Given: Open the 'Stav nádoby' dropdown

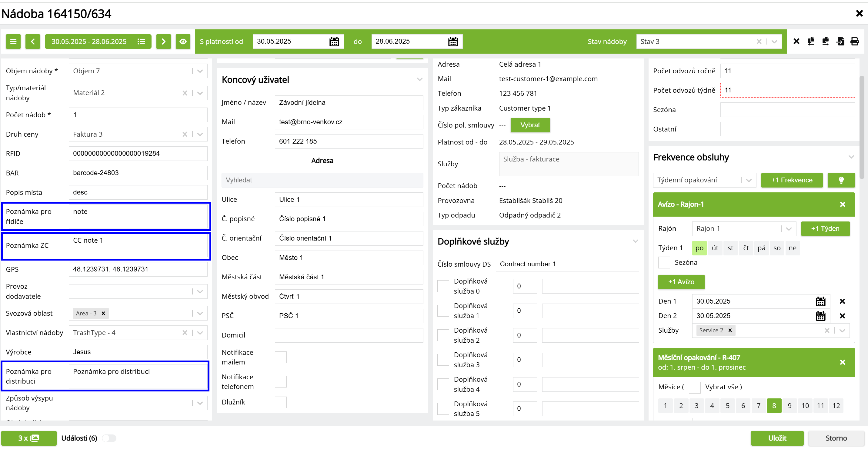Looking at the screenshot, I should coord(774,42).
